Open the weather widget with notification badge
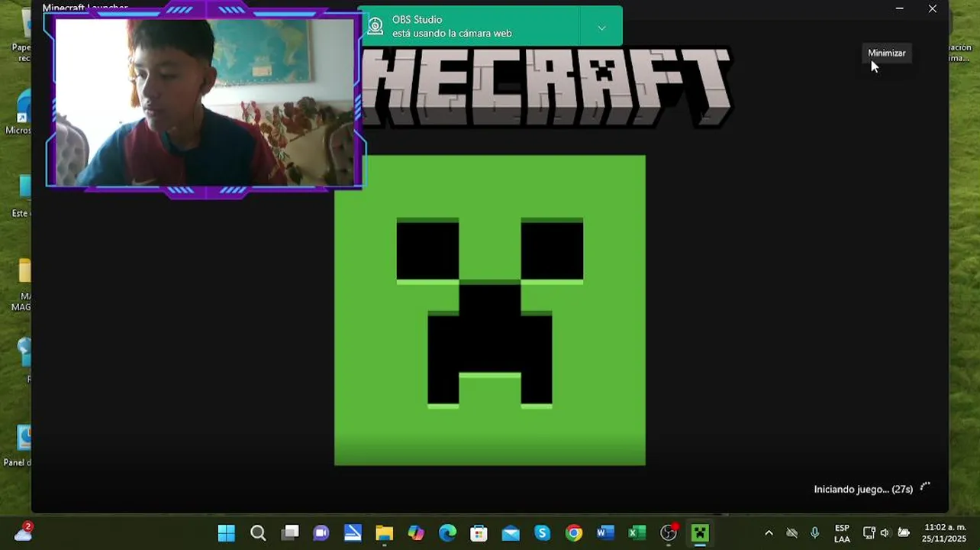Viewport: 980px width, 550px height. [24, 532]
